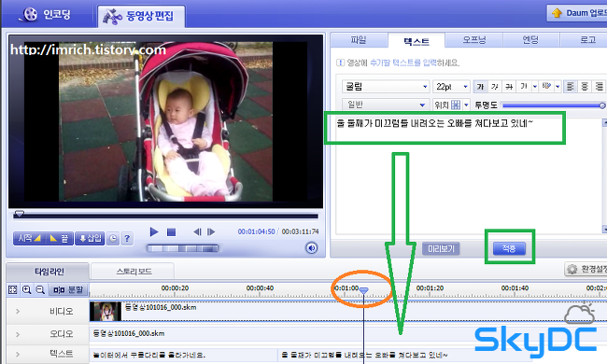Fit timeline to window icon
This screenshot has height=364, width=607.
pyautogui.click(x=13, y=289)
